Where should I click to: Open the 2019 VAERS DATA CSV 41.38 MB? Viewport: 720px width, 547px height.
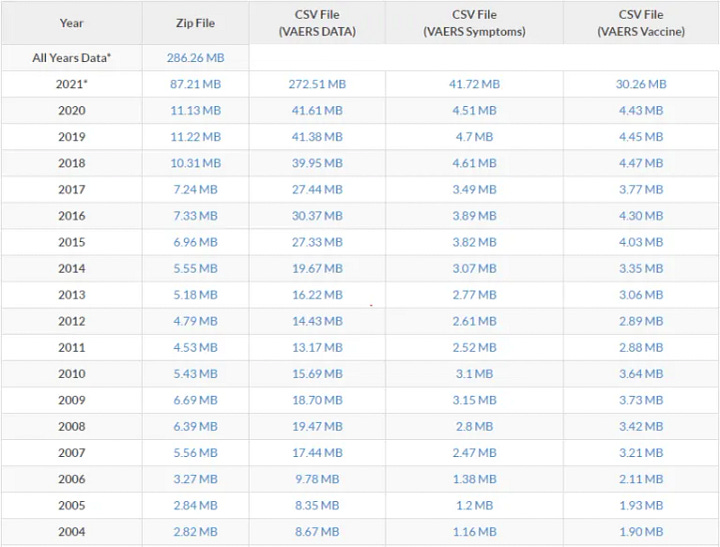317,137
